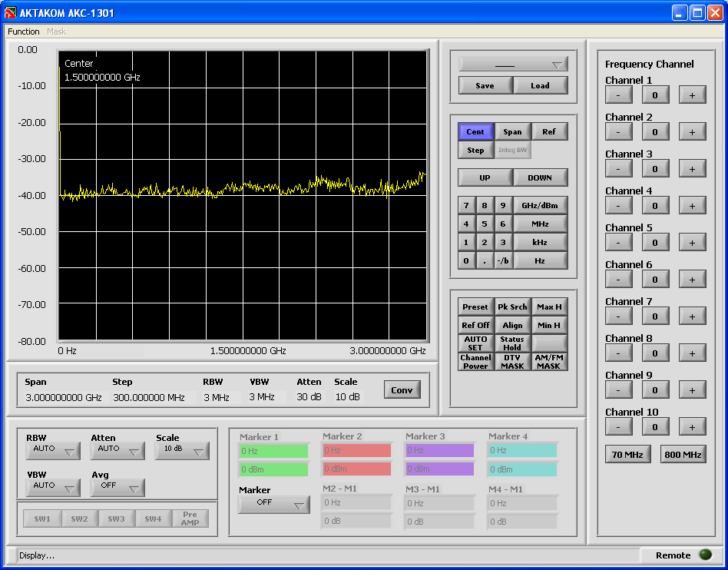728x570 pixels.
Task: Tap keypad digit 7
Action: (x=466, y=205)
